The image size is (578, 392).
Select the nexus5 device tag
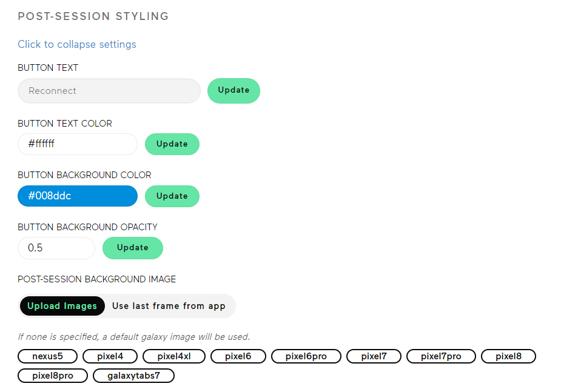point(48,356)
